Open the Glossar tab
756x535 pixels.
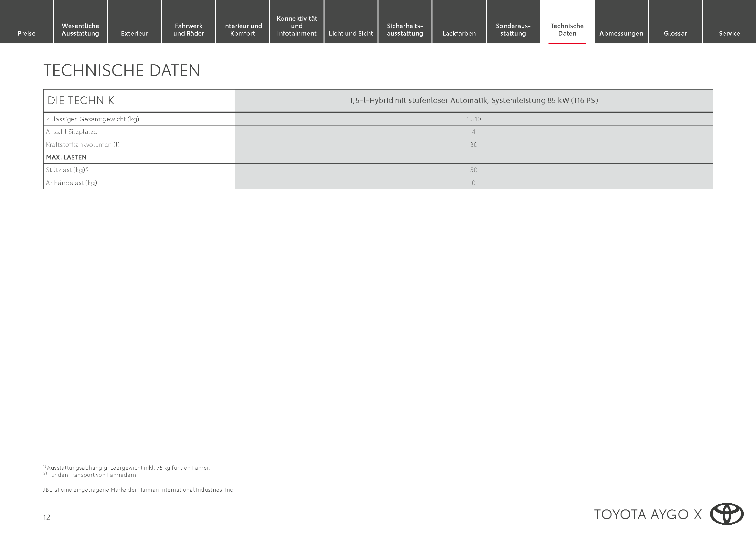click(675, 33)
